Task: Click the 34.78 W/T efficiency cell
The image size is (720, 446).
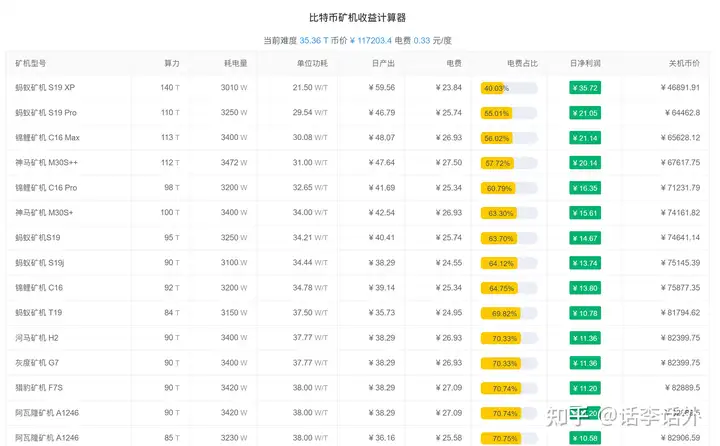Action: click(310, 288)
